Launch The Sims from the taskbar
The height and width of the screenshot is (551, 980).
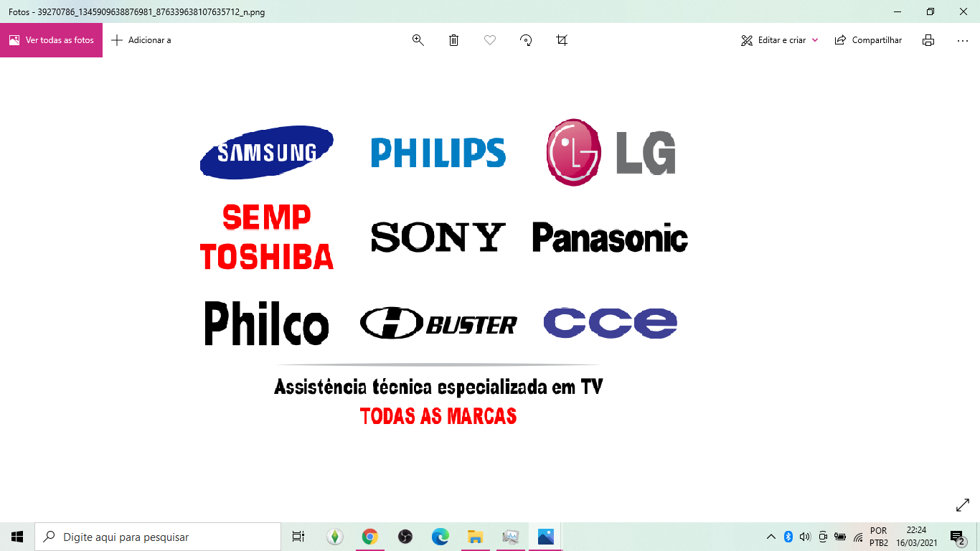pyautogui.click(x=334, y=537)
